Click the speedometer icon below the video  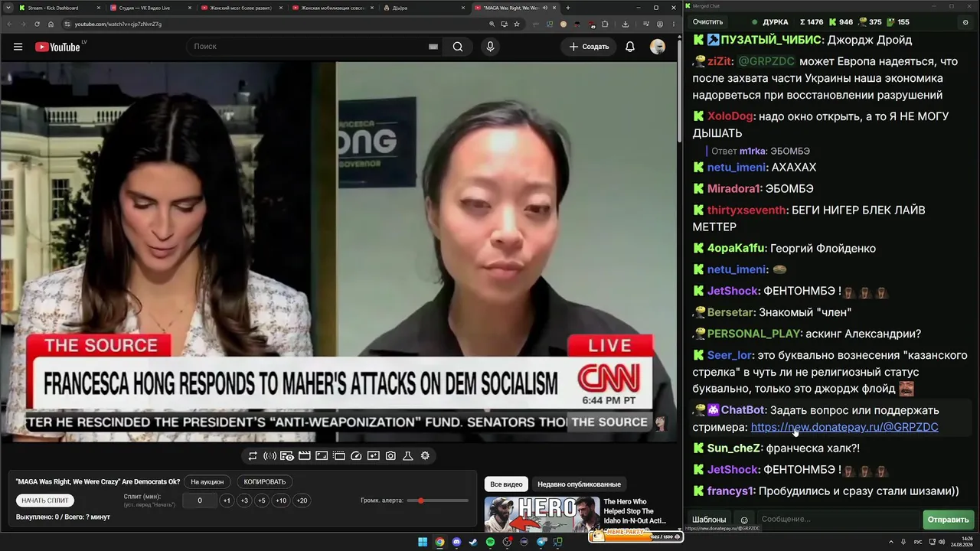click(x=356, y=456)
